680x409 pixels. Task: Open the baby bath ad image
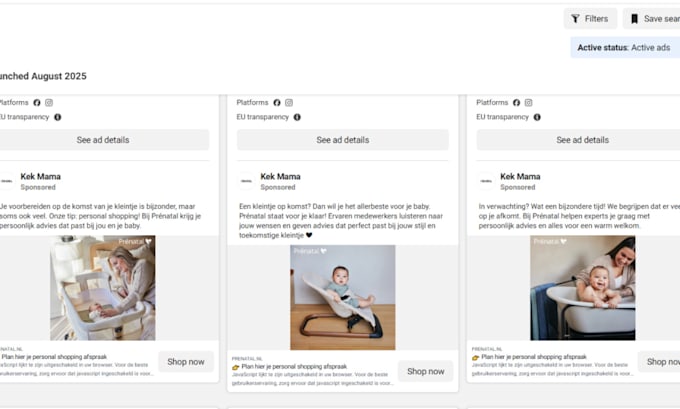pyautogui.click(x=582, y=288)
